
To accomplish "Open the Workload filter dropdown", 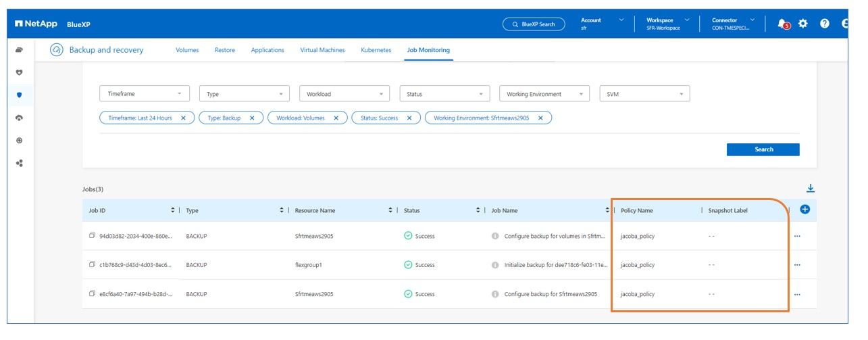I will tap(344, 94).
